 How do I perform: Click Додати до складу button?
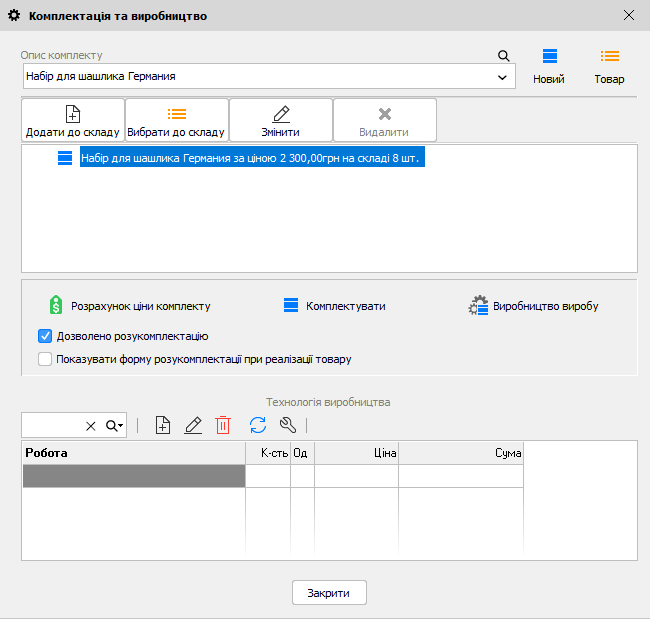[x=73, y=120]
